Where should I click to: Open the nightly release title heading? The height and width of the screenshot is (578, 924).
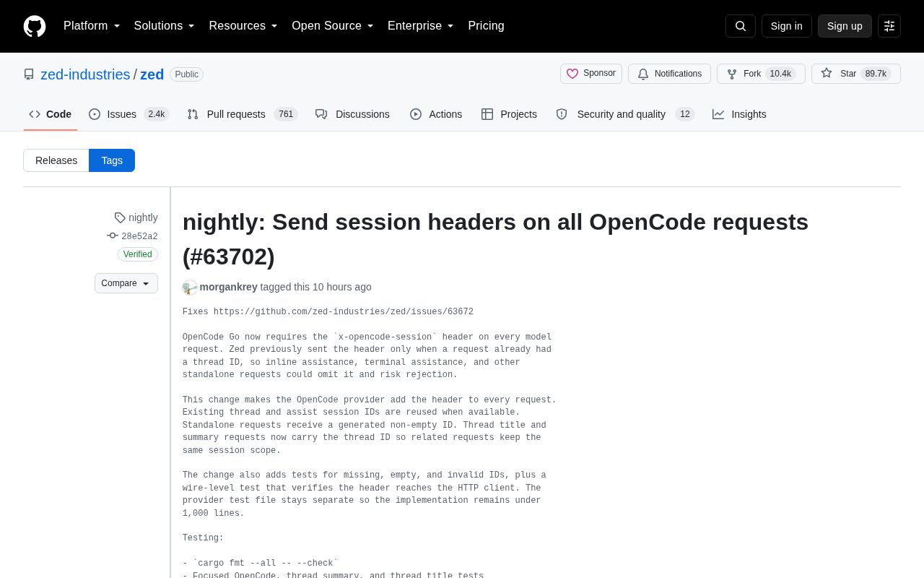click(x=495, y=239)
